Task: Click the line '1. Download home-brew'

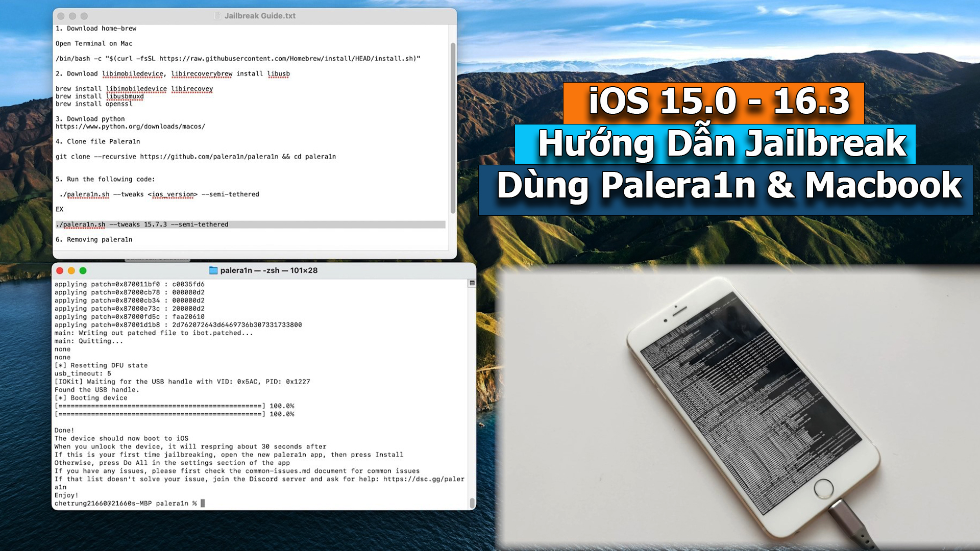Action: coord(96,29)
